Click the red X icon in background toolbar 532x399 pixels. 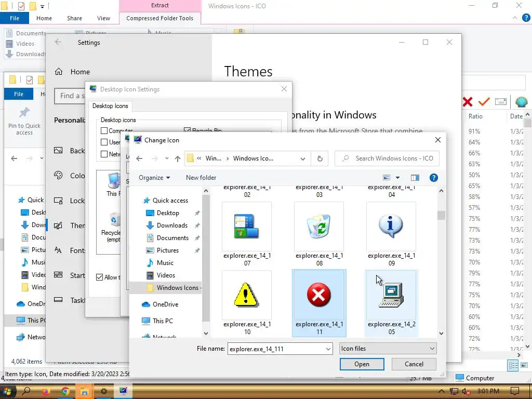[x=468, y=102]
